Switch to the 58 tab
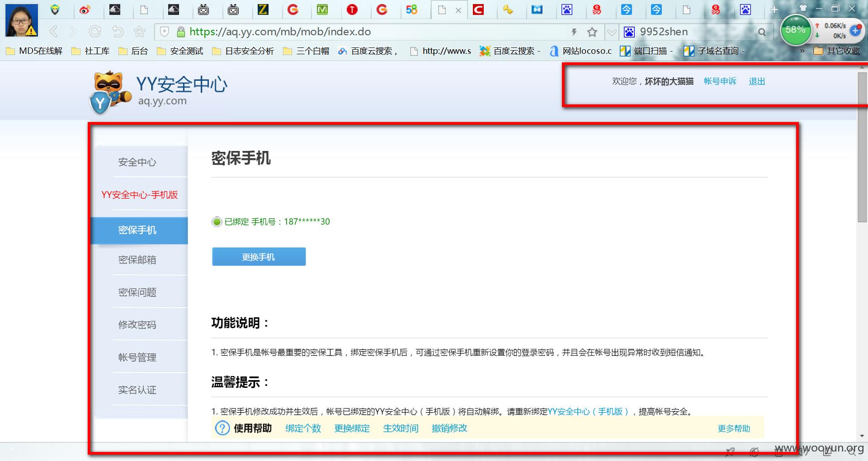 (412, 9)
